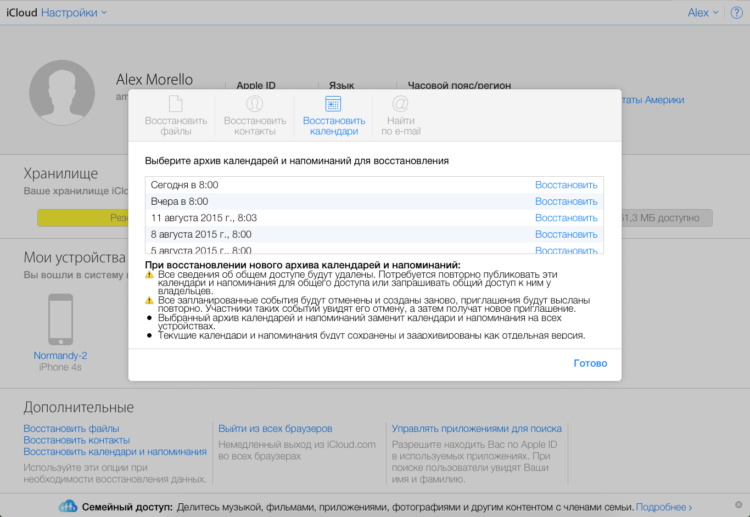Select the 8 августа 2015 г., 8:00 row
Image resolution: width=750 pixels, height=517 pixels.
click(374, 234)
